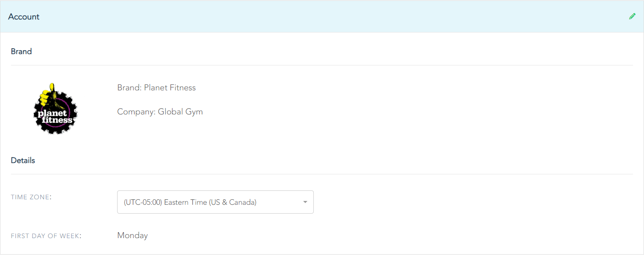Click the First Day of Week label
Image resolution: width=644 pixels, height=255 pixels.
(x=46, y=236)
